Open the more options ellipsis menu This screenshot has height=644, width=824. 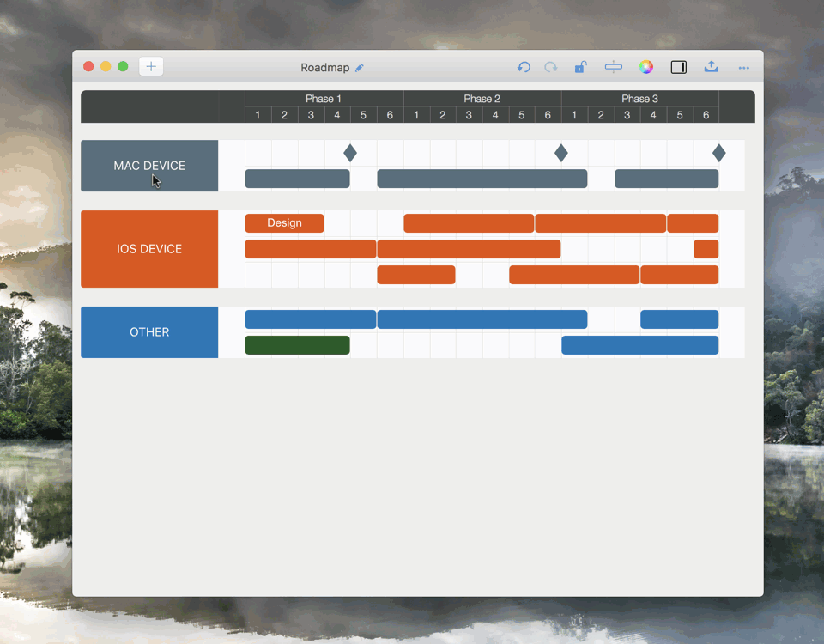coord(744,68)
